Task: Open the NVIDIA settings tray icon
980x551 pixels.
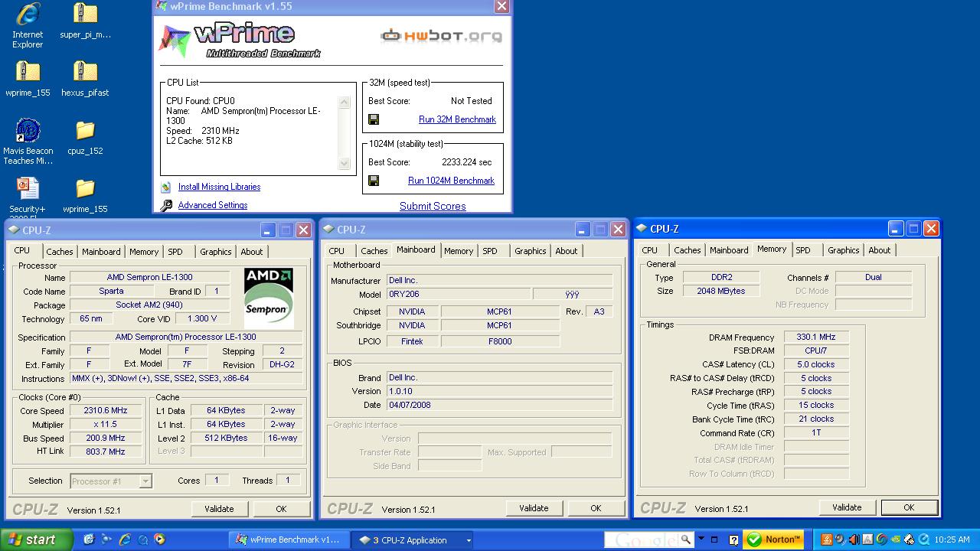Action: point(896,540)
